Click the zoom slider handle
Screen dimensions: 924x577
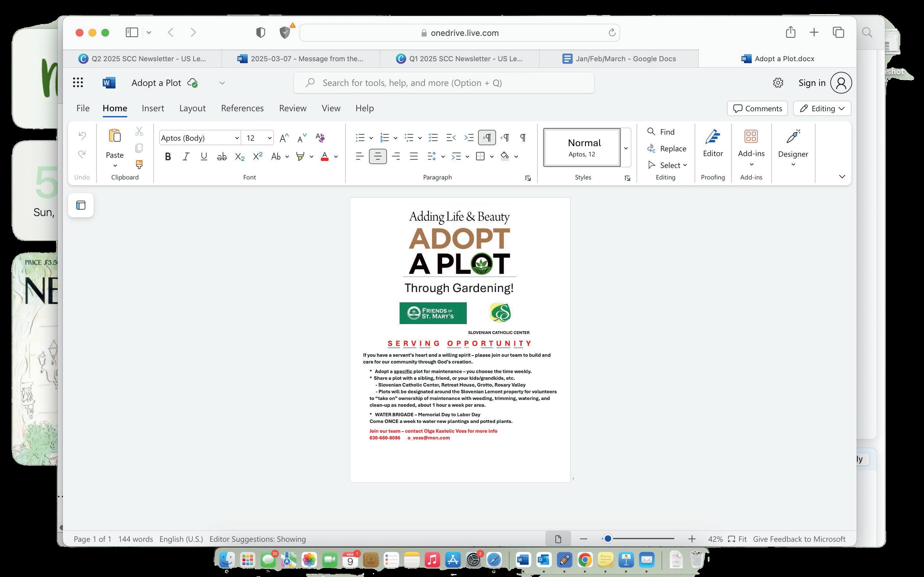(x=608, y=539)
